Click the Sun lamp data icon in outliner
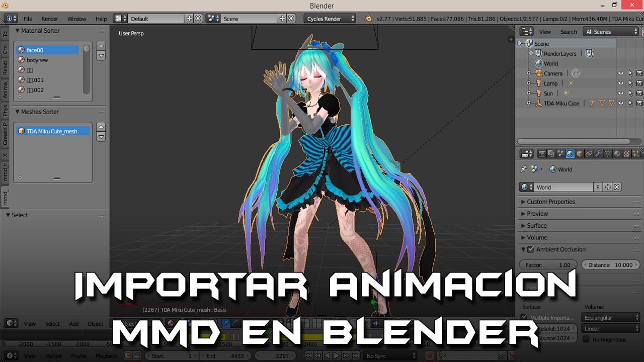This screenshot has height=362, width=644. [x=566, y=93]
